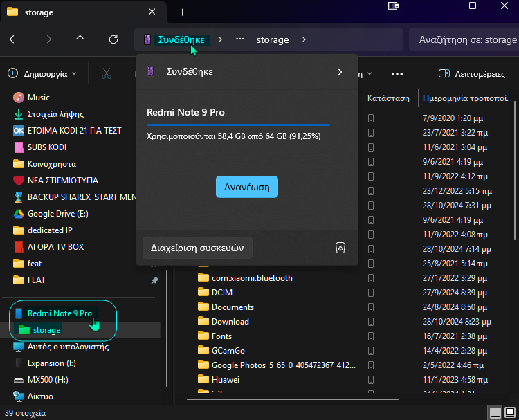Expand Συνδέθηκε row chevron in popup
This screenshot has width=519, height=420.
pyautogui.click(x=340, y=72)
